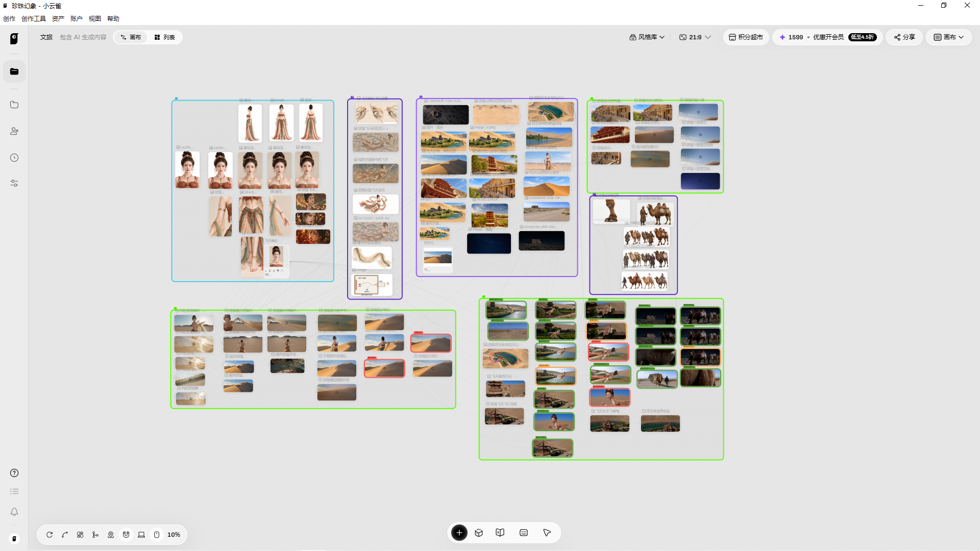Viewport: 980px width, 551px height.
Task: Open the 21:9 aspect ratio dropdown
Action: tap(695, 37)
